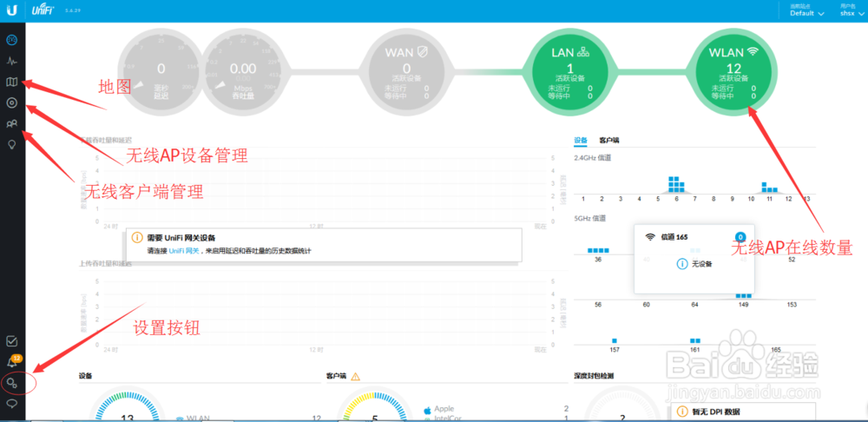Click the UniFi brand logo
Screen dimensions: 868x422
tap(43, 10)
